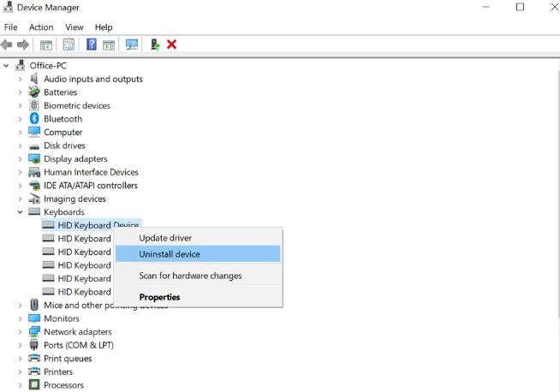The width and height of the screenshot is (560, 392).
Task: Click the Disk drives icon
Action: [x=34, y=146]
